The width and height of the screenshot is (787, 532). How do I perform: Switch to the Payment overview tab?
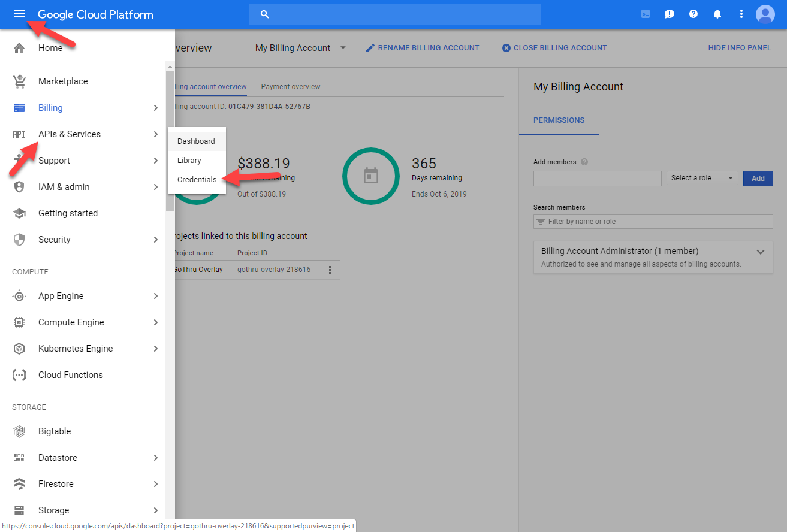pyautogui.click(x=290, y=86)
